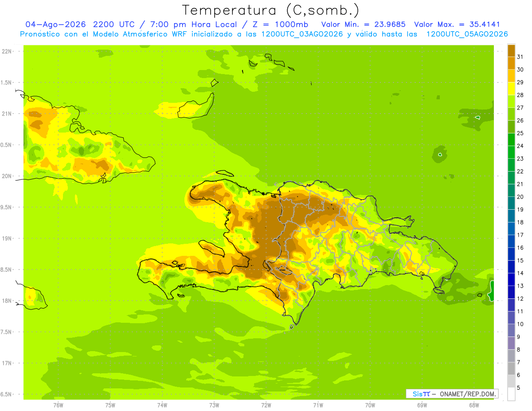
Task: Click the legend label '10'
Action: pos(520,324)
